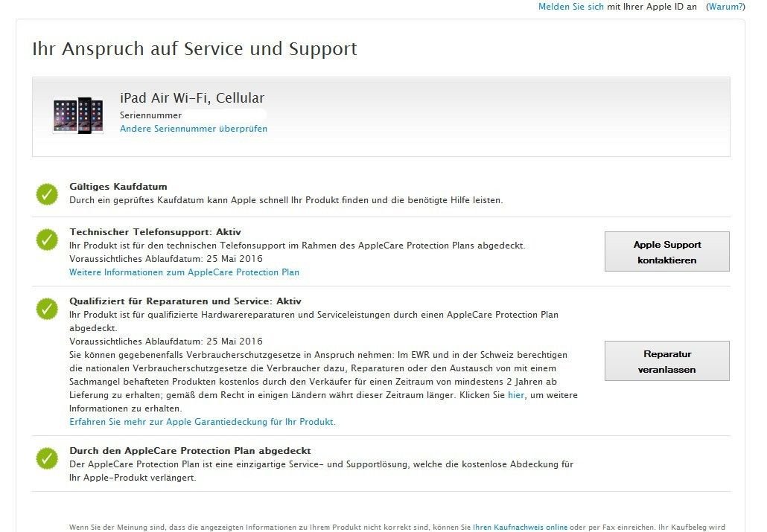Open Erfahren Sie mehr zur Apple Garantiedeckung link
This screenshot has height=532, width=767.
click(x=203, y=422)
